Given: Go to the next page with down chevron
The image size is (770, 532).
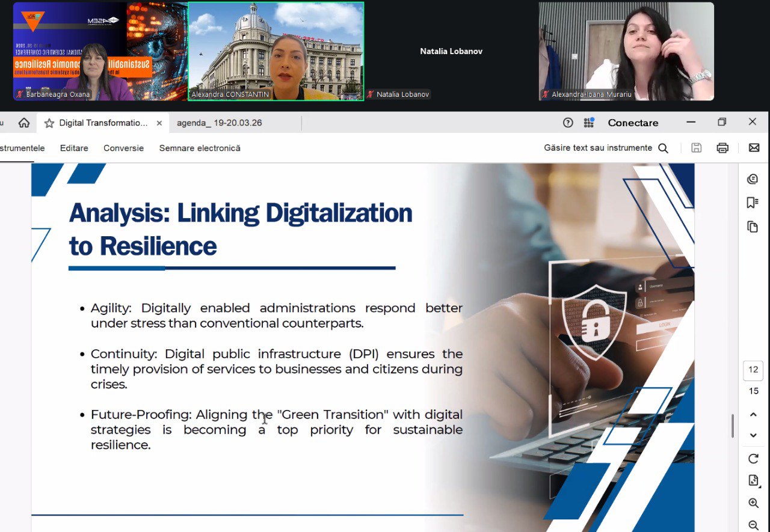Looking at the screenshot, I should 753,435.
